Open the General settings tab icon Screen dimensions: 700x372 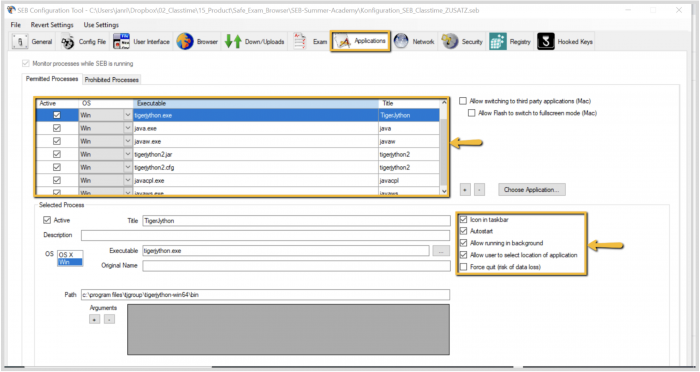[20, 42]
